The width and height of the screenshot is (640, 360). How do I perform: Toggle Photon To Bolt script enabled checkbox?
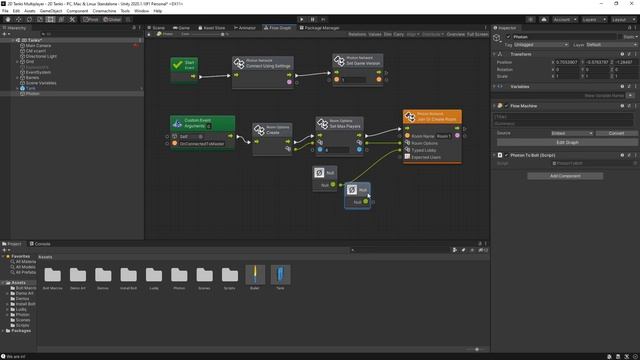[507, 156]
